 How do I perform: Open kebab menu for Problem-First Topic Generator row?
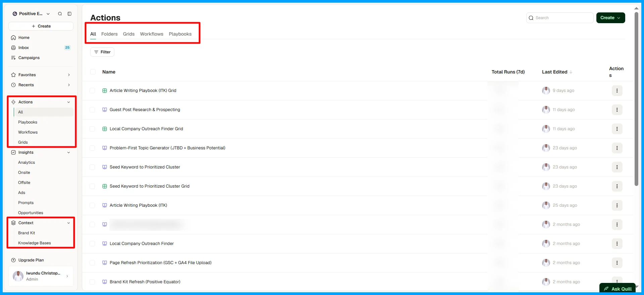click(617, 148)
